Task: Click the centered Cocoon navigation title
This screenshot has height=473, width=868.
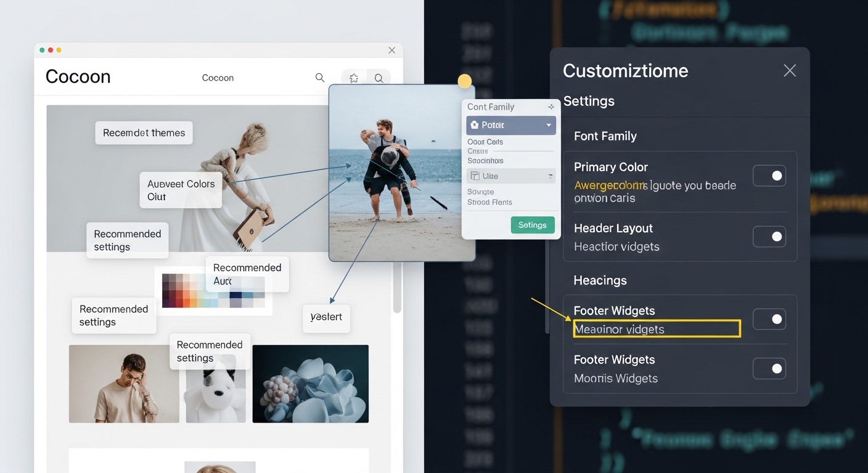Action: click(218, 78)
